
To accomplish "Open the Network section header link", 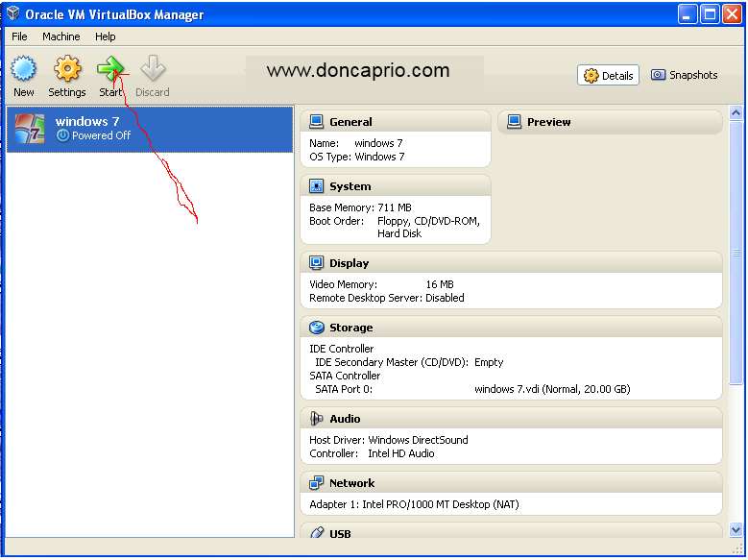I will click(x=352, y=483).
